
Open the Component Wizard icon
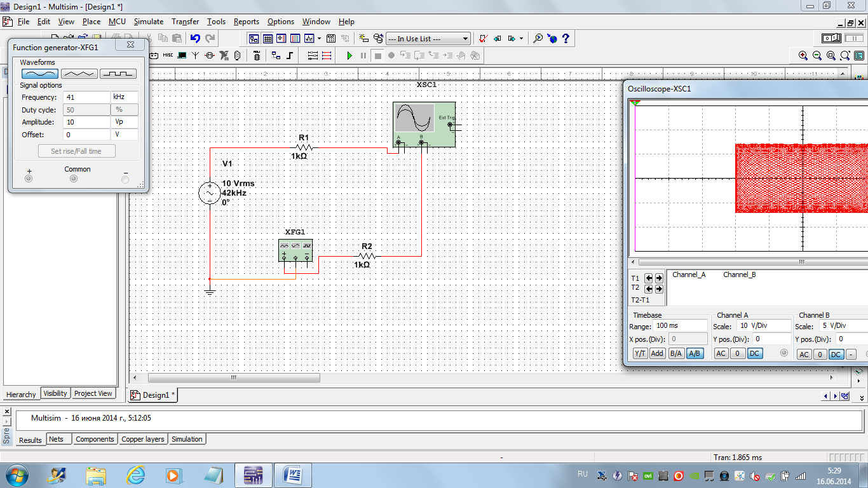[x=363, y=39]
